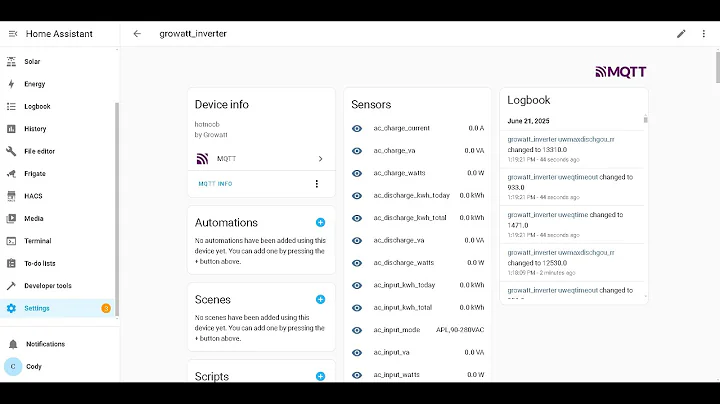This screenshot has height=404, width=720.
Task: Open the Solar dashboard icon
Action: click(x=11, y=62)
